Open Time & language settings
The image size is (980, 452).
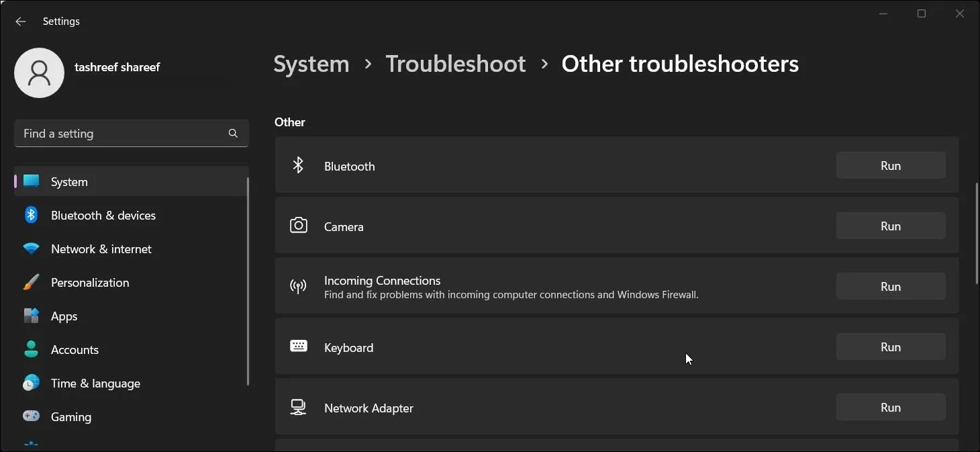coord(95,383)
